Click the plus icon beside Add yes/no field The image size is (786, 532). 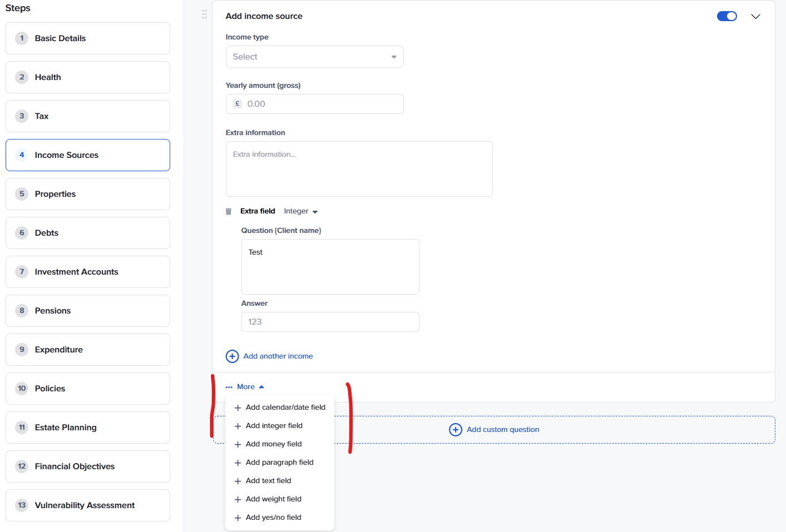[238, 518]
